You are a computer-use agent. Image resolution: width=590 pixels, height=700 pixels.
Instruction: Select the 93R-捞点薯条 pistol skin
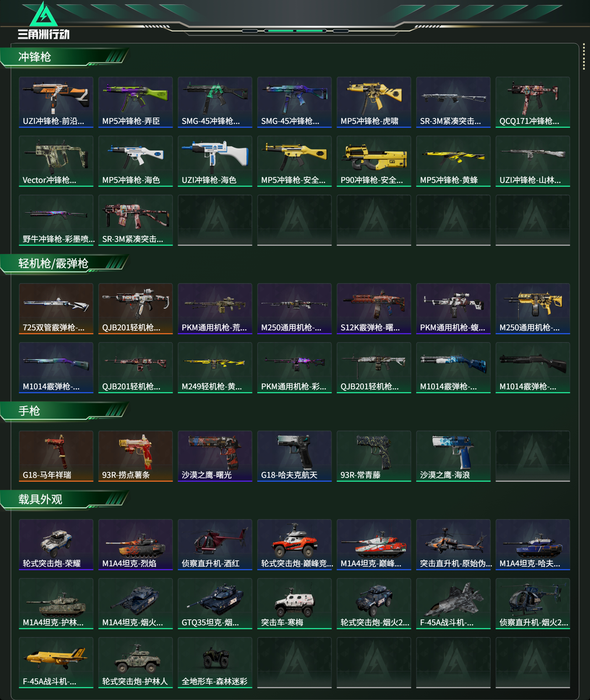(x=135, y=456)
